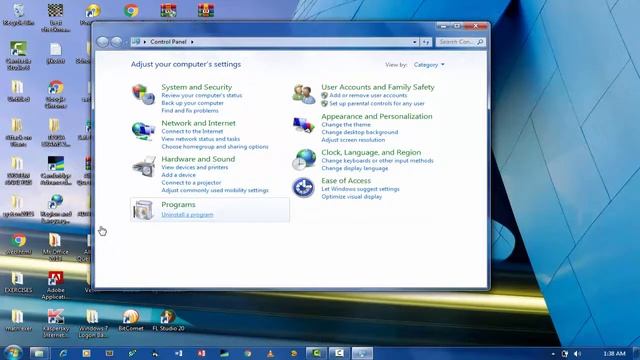
Task: Click Find and fix problems
Action: click(190, 111)
